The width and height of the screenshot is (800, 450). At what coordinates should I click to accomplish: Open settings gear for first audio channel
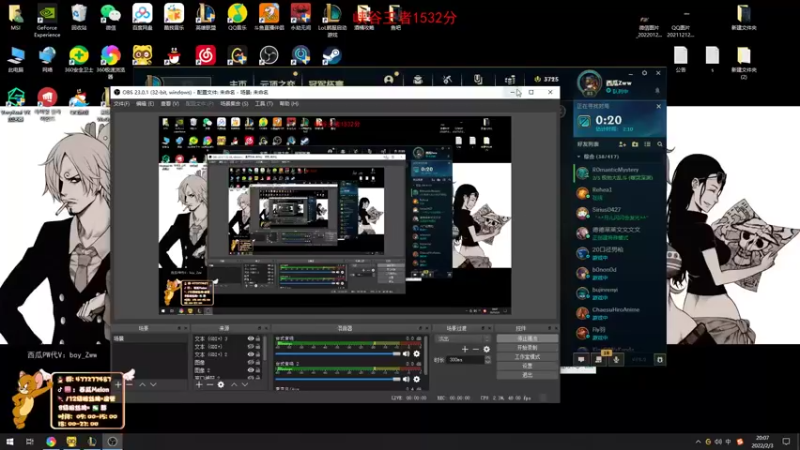417,354
